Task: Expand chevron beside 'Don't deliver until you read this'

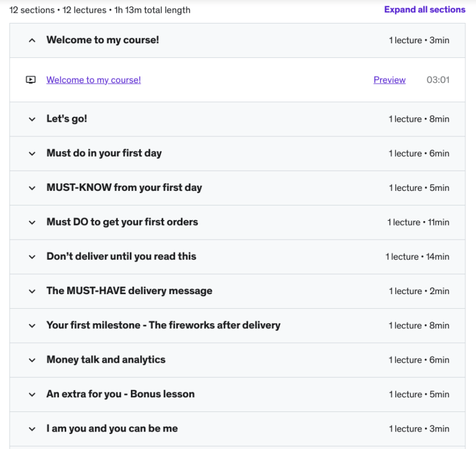Action: coord(32,256)
